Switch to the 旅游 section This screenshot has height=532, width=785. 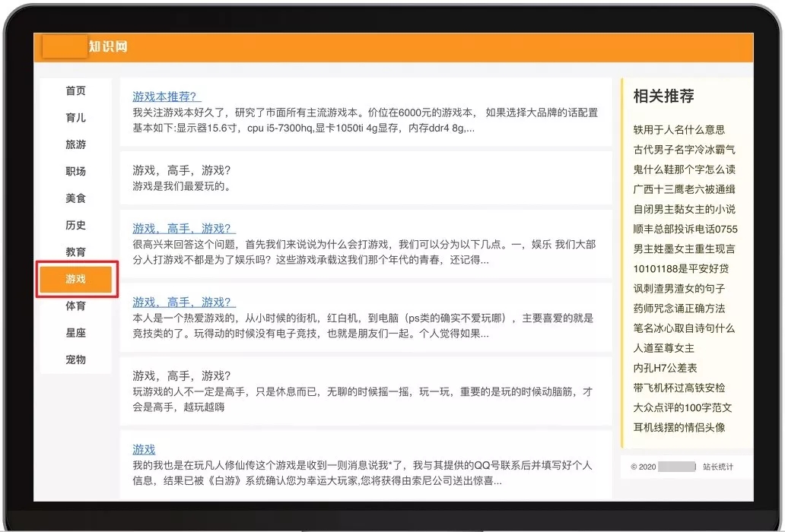pos(75,144)
